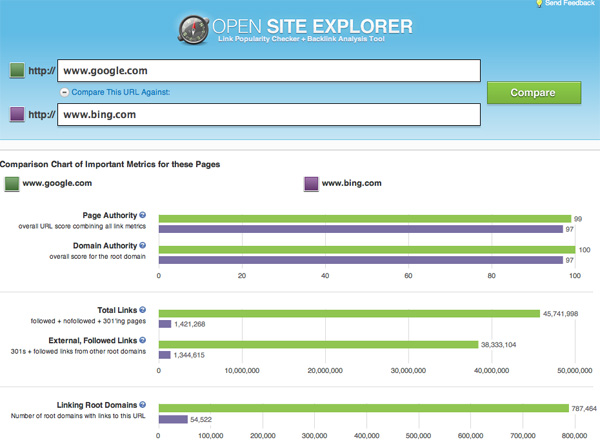Click the Open Site Explorer compass logo

click(194, 30)
